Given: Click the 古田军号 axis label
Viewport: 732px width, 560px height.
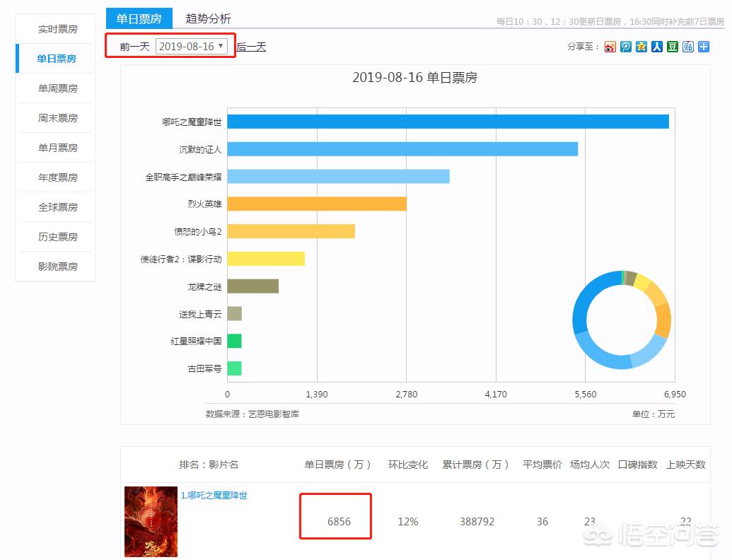Looking at the screenshot, I should (x=204, y=368).
